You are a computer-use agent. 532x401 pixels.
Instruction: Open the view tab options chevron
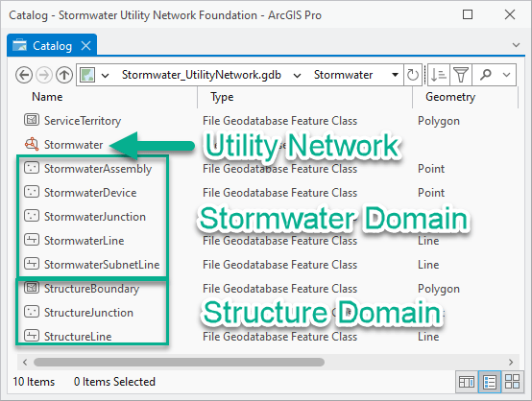click(x=516, y=45)
